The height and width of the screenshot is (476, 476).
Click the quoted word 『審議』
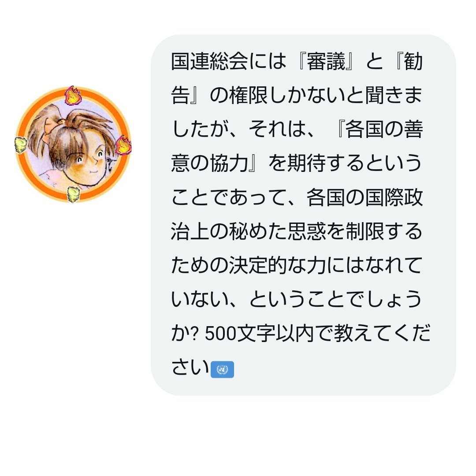click(x=326, y=61)
